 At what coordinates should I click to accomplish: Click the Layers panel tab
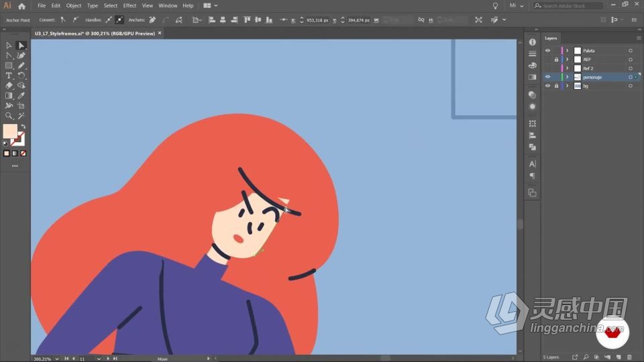551,38
